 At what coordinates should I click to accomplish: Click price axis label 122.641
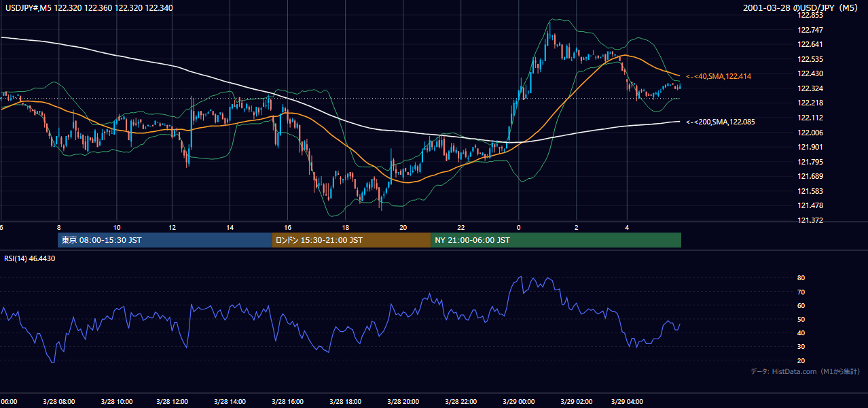tap(811, 44)
